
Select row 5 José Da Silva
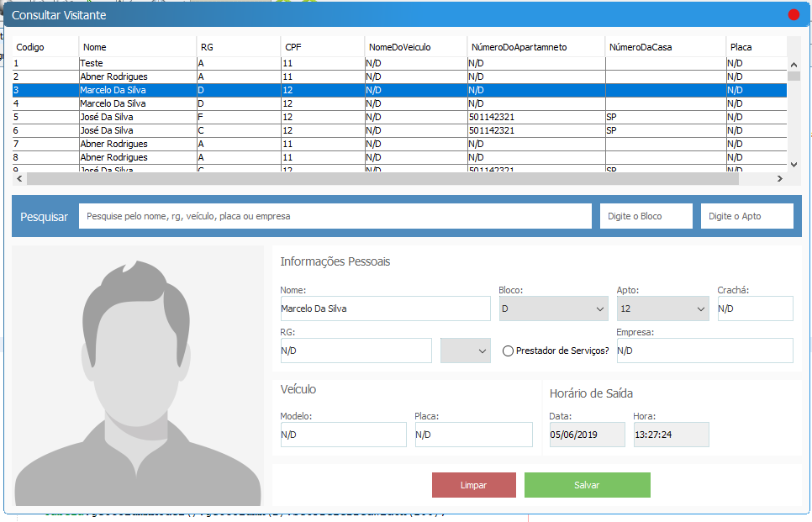(138, 117)
